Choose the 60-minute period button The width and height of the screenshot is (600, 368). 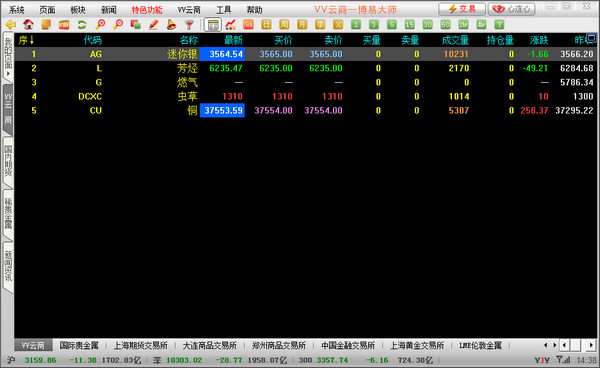click(445, 25)
